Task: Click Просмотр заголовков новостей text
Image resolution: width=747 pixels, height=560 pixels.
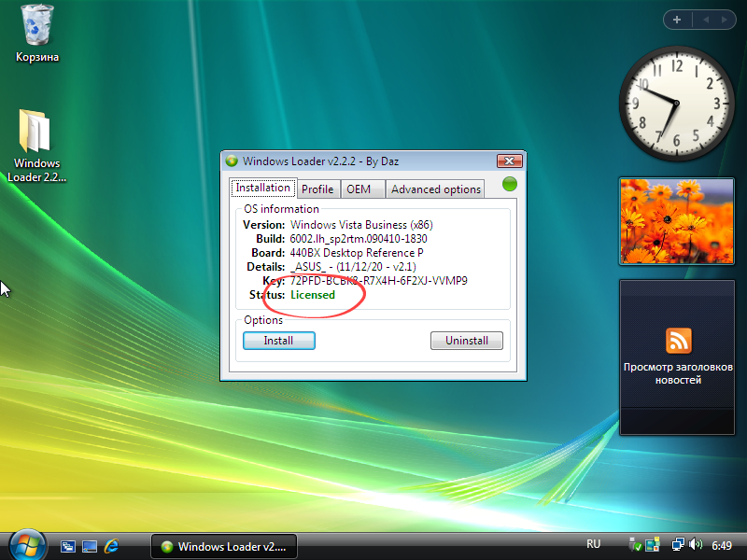Action: click(678, 373)
